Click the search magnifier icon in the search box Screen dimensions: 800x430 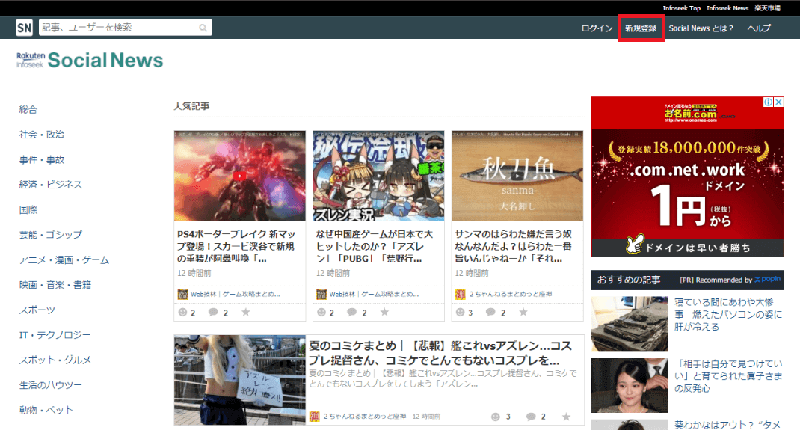203,28
